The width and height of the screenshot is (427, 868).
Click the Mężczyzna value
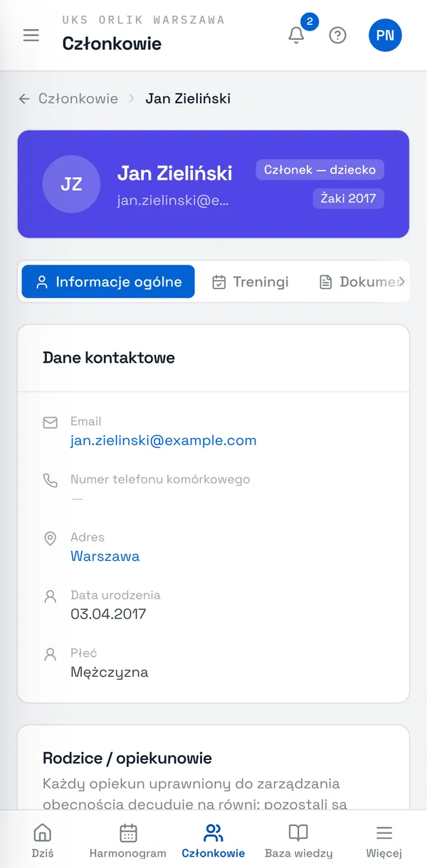coord(110,673)
